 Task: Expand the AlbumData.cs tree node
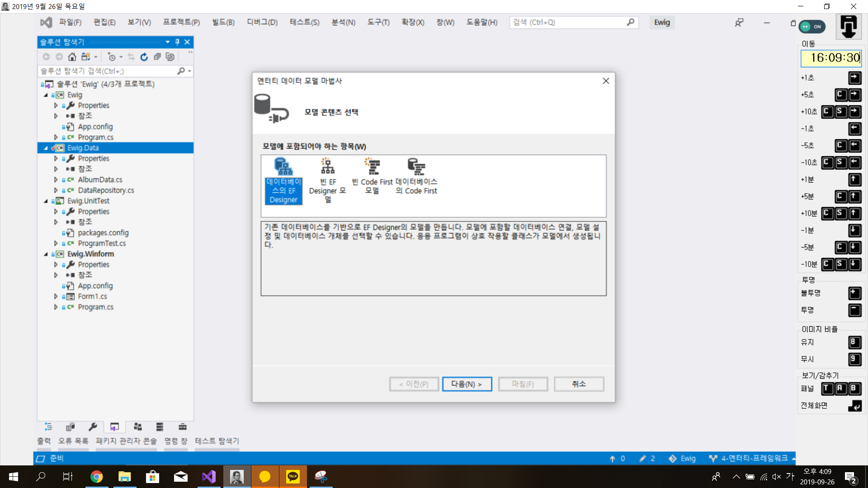(x=56, y=180)
